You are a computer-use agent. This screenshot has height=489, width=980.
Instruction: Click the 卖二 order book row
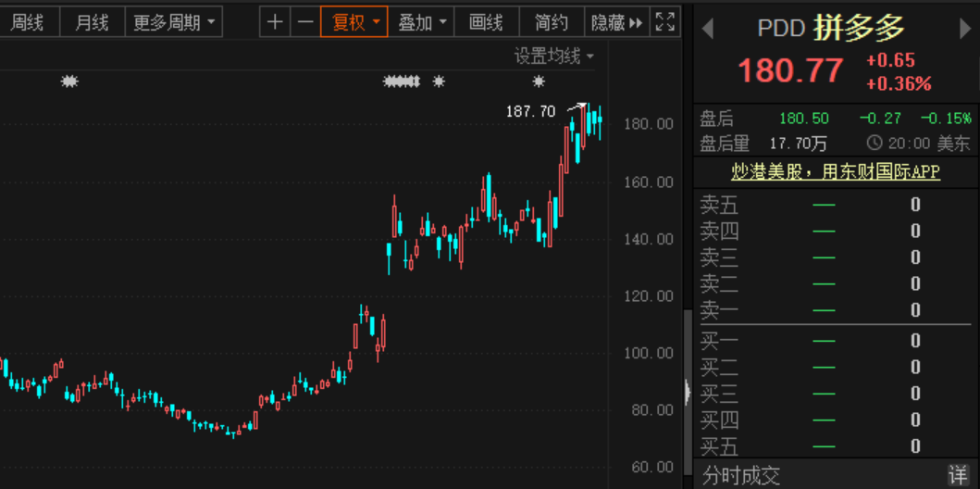point(836,284)
